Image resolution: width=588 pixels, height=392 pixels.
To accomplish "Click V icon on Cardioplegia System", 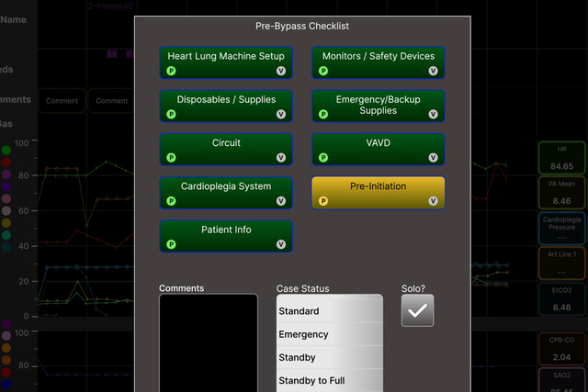I will point(281,201).
